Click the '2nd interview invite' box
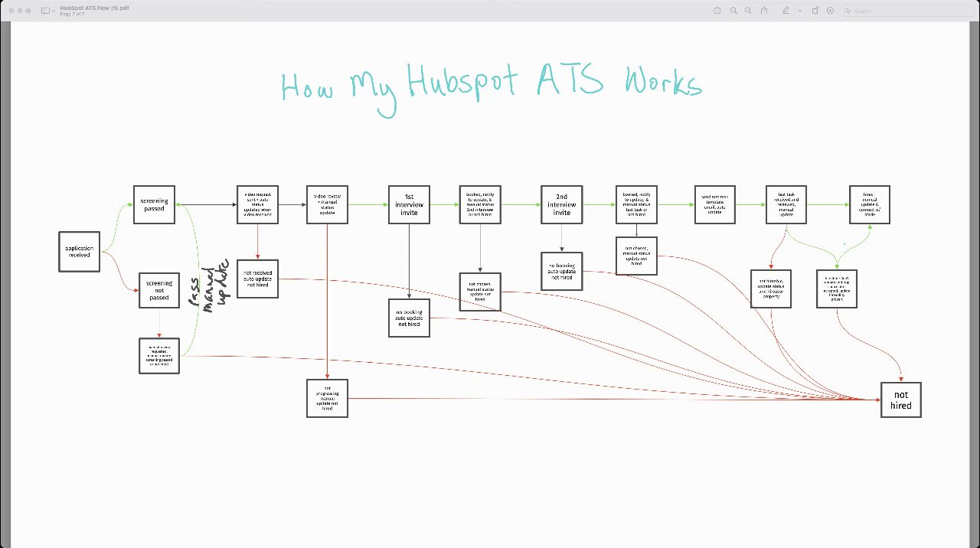 tap(561, 205)
